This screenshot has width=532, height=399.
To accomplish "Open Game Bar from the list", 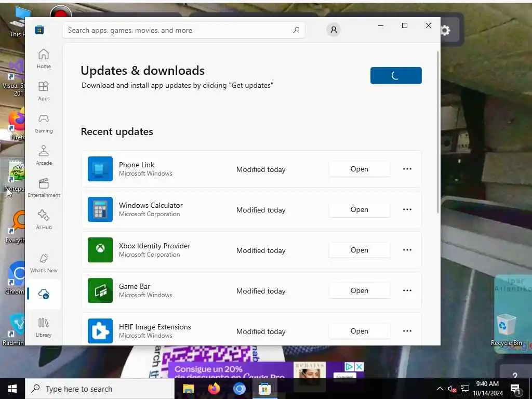I will 360,290.
